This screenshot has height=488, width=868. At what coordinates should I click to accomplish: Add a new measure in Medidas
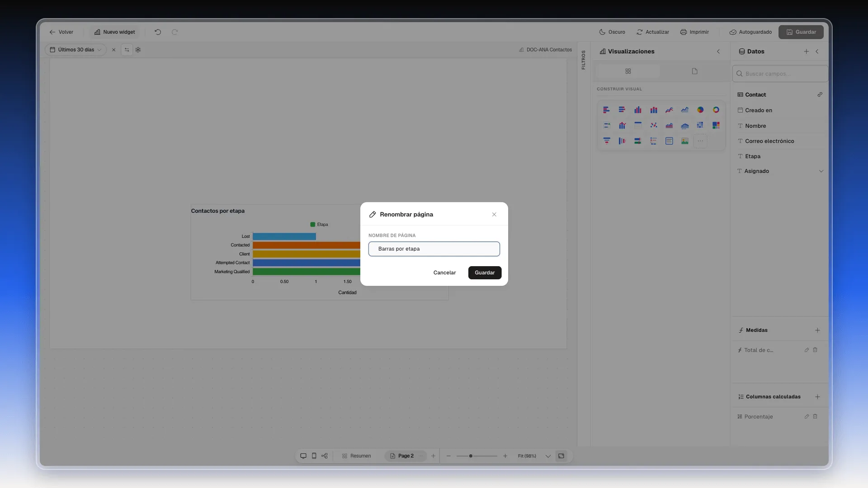[x=817, y=330]
